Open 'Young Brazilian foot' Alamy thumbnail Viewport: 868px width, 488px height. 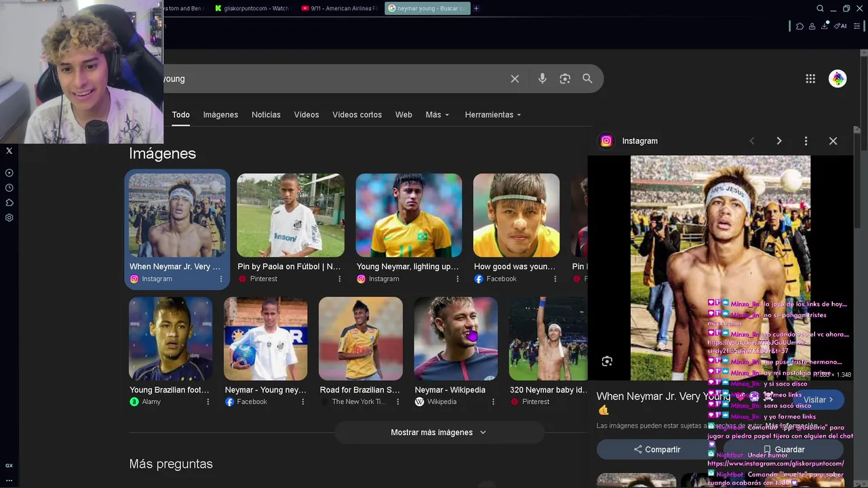tap(170, 338)
